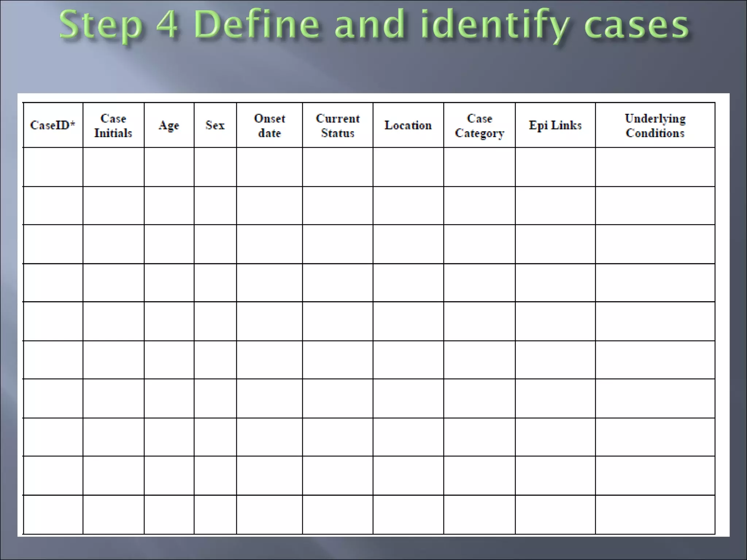Click the slide title 'Step 4 Define and identify cases'
The image size is (747, 560).
click(373, 25)
